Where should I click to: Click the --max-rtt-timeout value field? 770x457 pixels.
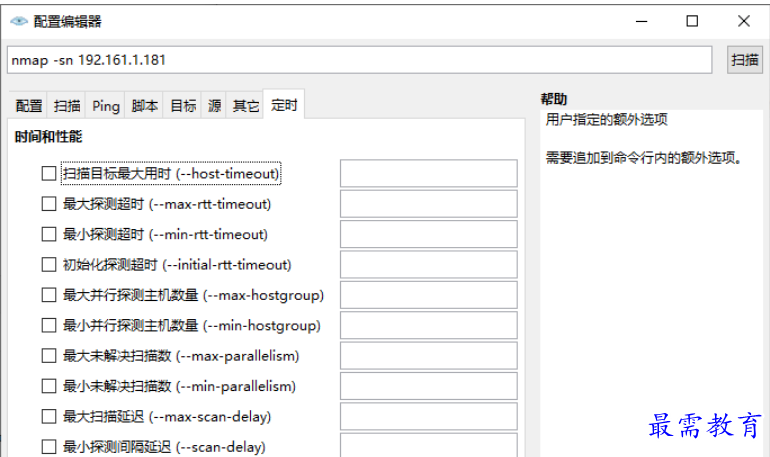pyautogui.click(x=429, y=204)
